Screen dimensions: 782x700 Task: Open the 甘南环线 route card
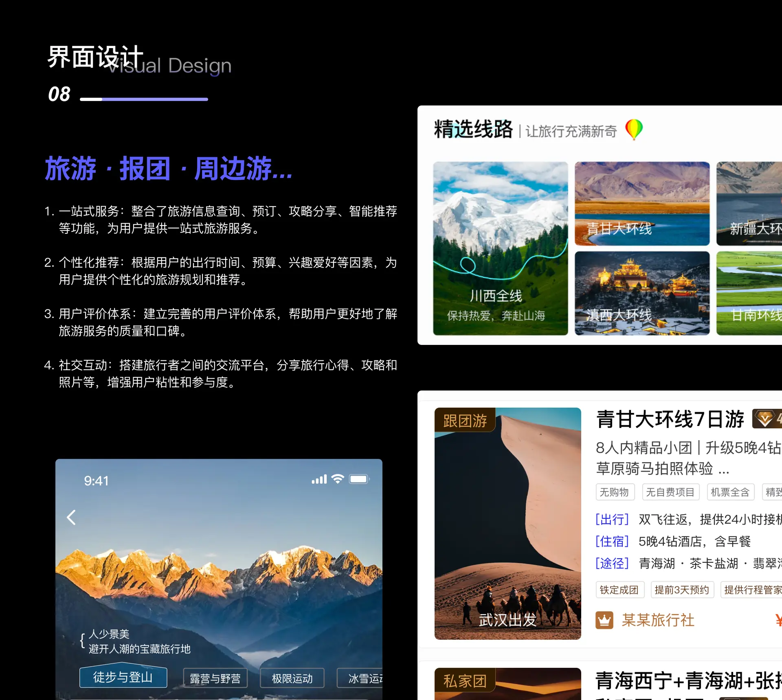coord(749,294)
